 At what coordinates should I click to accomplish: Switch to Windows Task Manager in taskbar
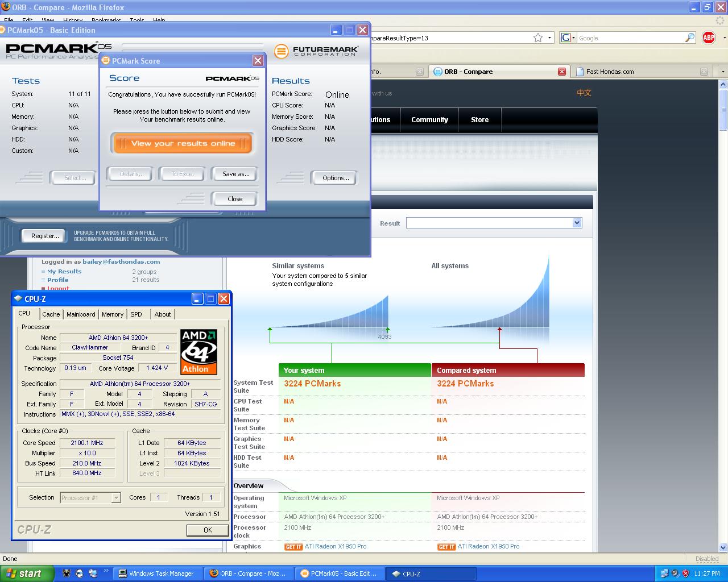pyautogui.click(x=159, y=573)
